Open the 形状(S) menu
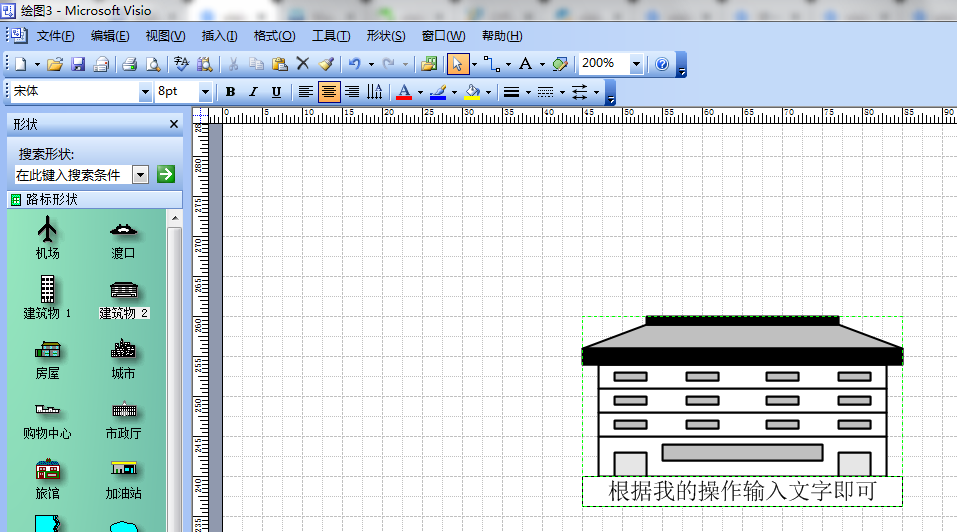 [x=385, y=36]
